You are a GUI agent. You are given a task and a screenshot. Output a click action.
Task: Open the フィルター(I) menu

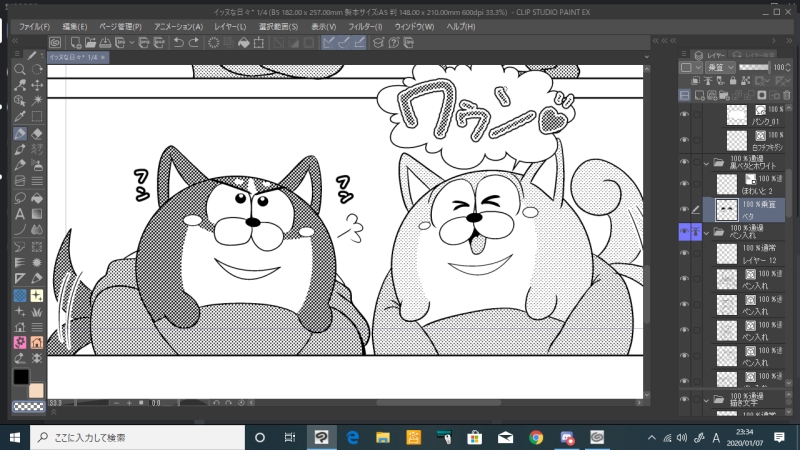point(365,27)
